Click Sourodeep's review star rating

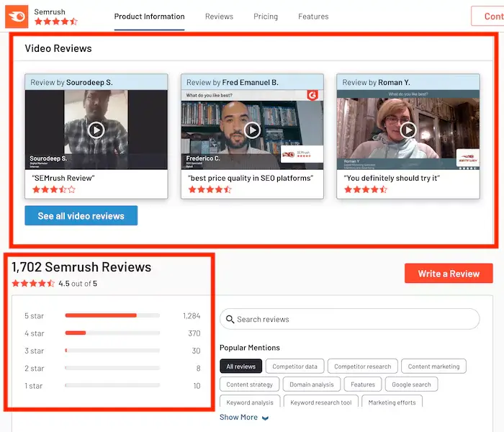[54, 189]
